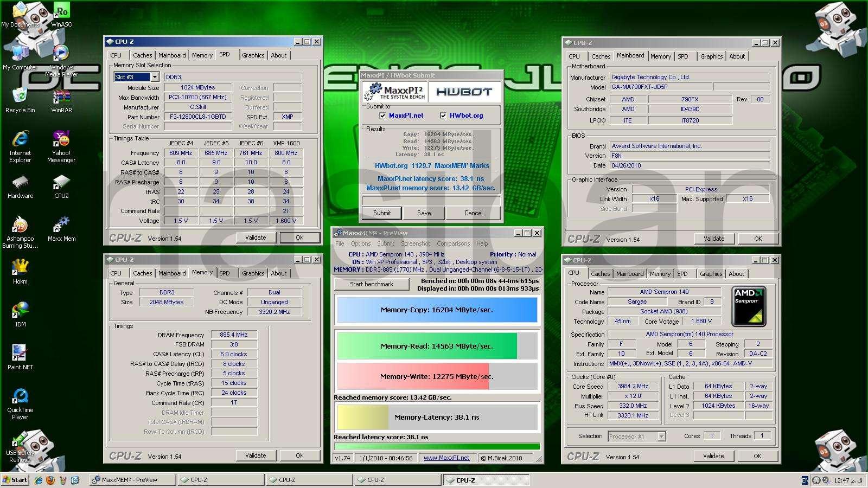Click the EN language bar indicator
The height and width of the screenshot is (488, 868).
(x=805, y=480)
